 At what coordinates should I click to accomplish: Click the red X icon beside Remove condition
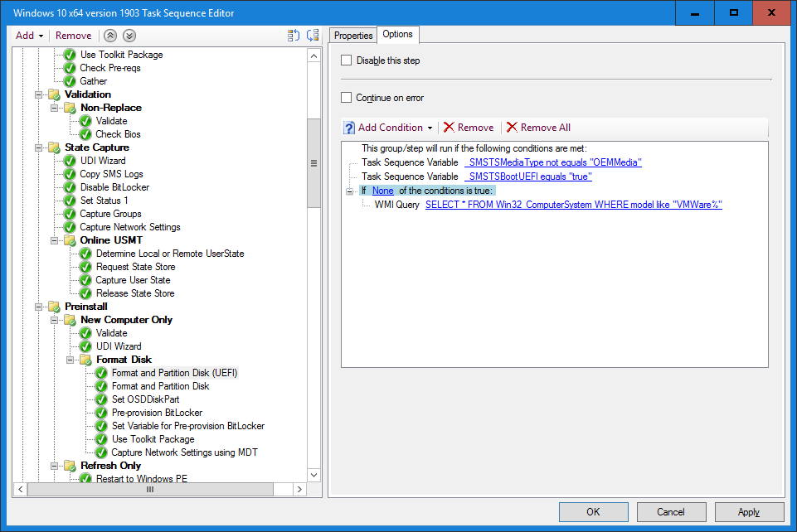point(449,128)
